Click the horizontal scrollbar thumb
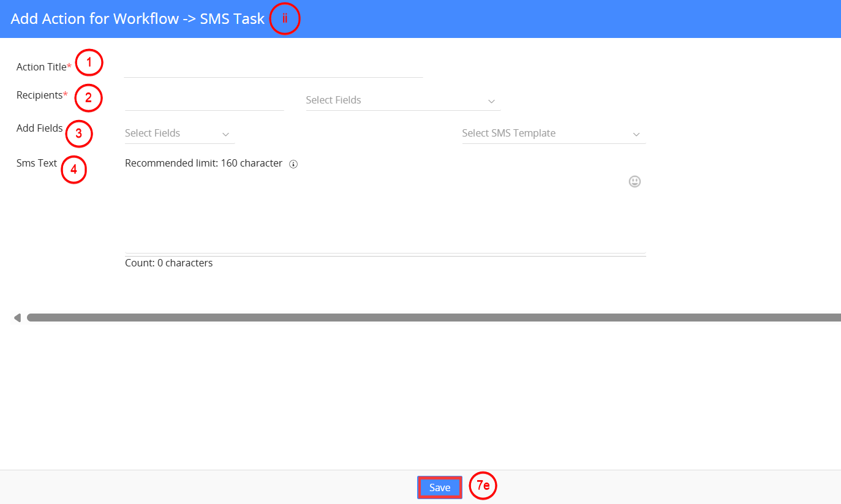Image resolution: width=841 pixels, height=504 pixels. tap(434, 317)
